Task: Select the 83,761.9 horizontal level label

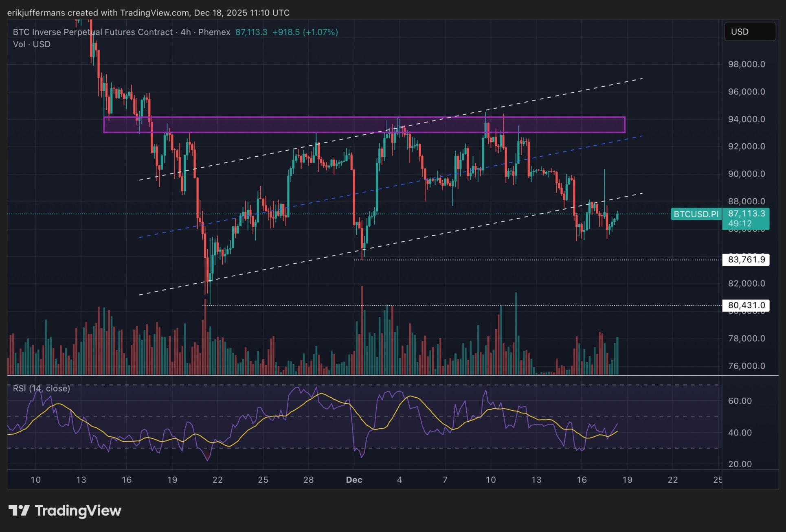Action: [x=746, y=260]
